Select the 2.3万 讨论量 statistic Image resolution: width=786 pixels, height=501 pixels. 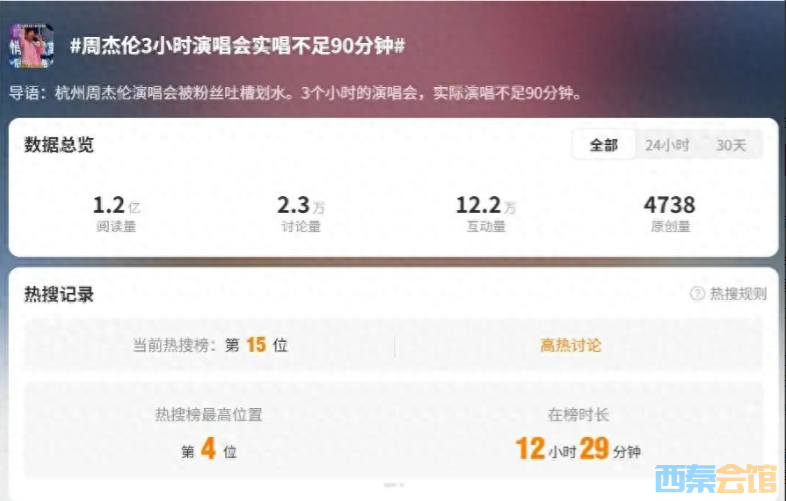(301, 214)
